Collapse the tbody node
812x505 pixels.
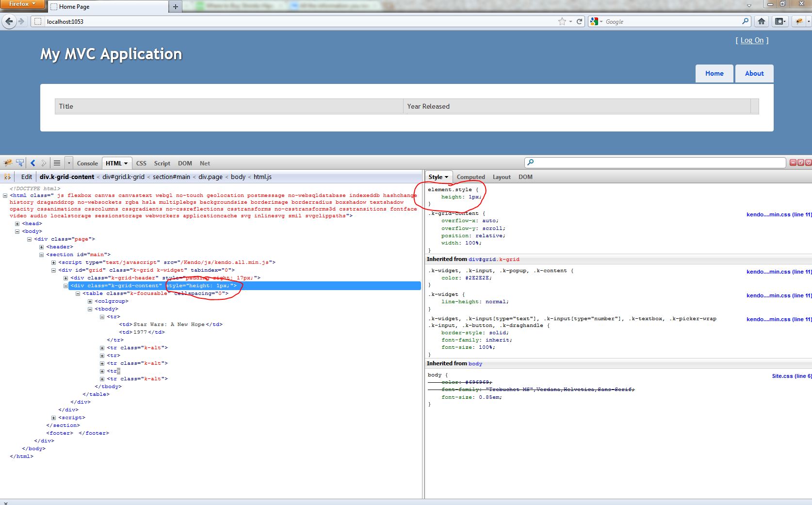[90, 309]
